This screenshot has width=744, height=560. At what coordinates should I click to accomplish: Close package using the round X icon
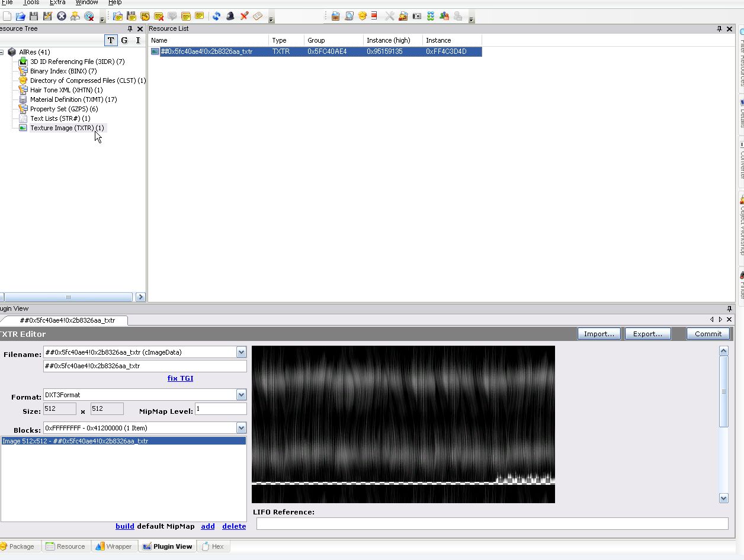click(x=61, y=16)
